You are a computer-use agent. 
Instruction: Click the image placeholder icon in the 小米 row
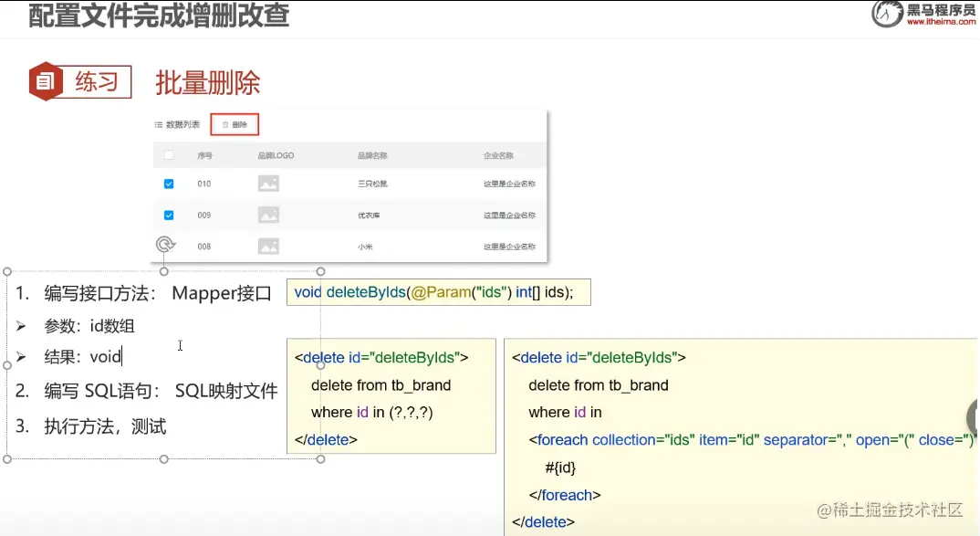(268, 244)
